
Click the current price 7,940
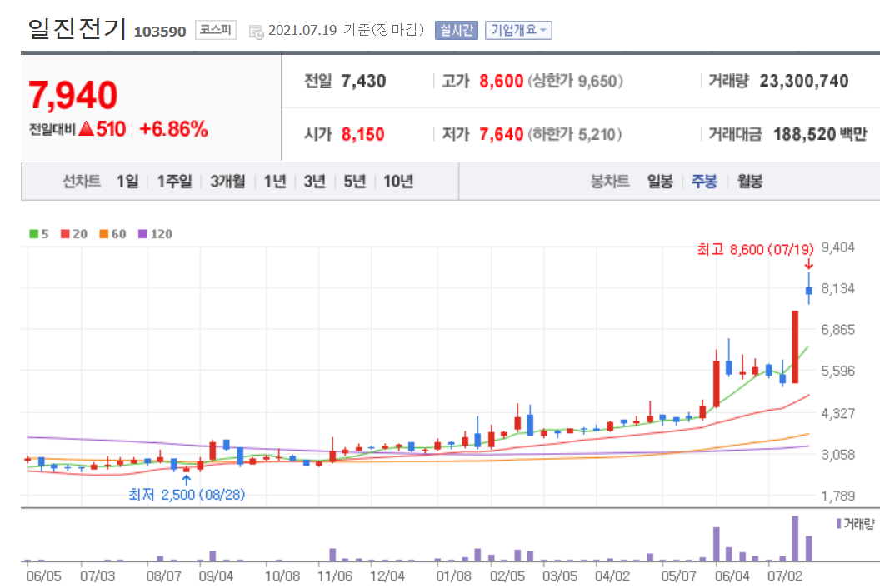point(73,95)
